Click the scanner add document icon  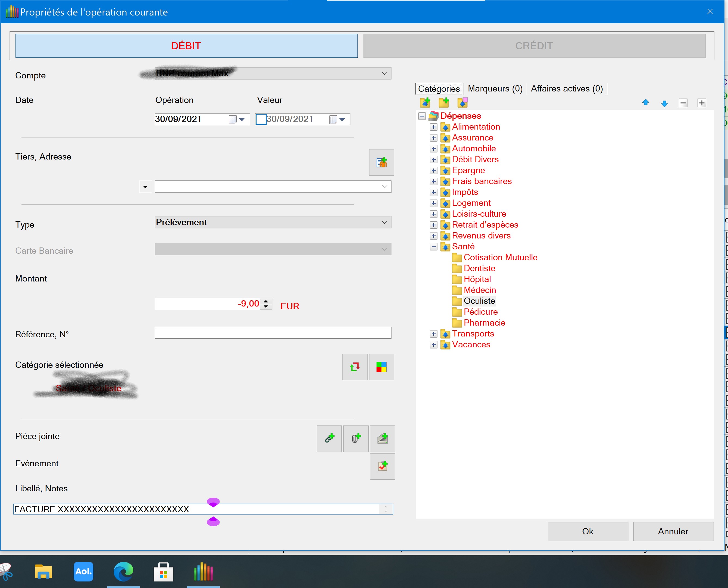coord(382,438)
